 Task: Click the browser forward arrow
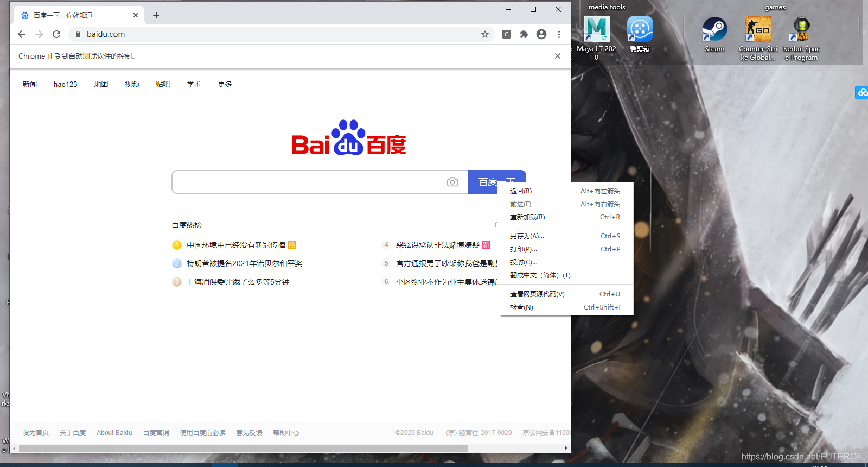pyautogui.click(x=39, y=34)
